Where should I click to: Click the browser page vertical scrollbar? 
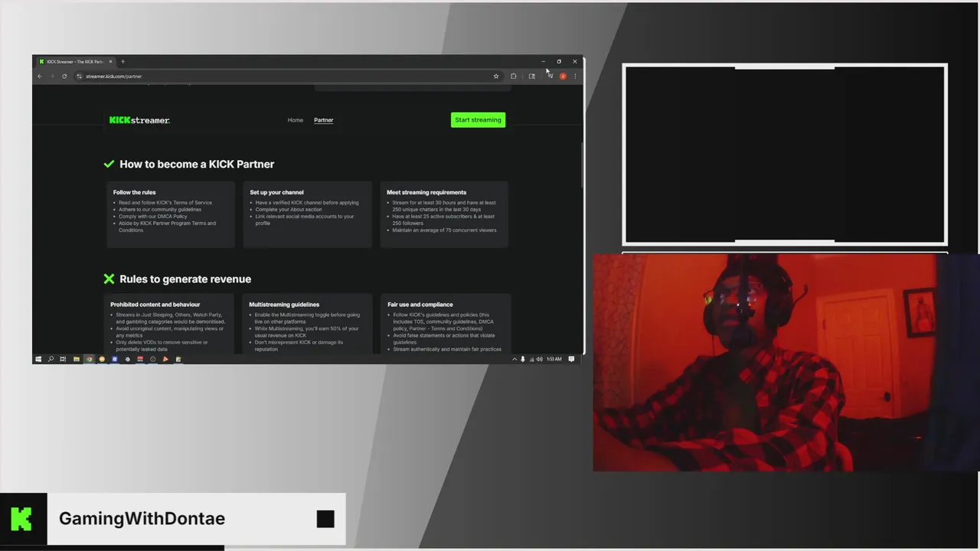582,165
